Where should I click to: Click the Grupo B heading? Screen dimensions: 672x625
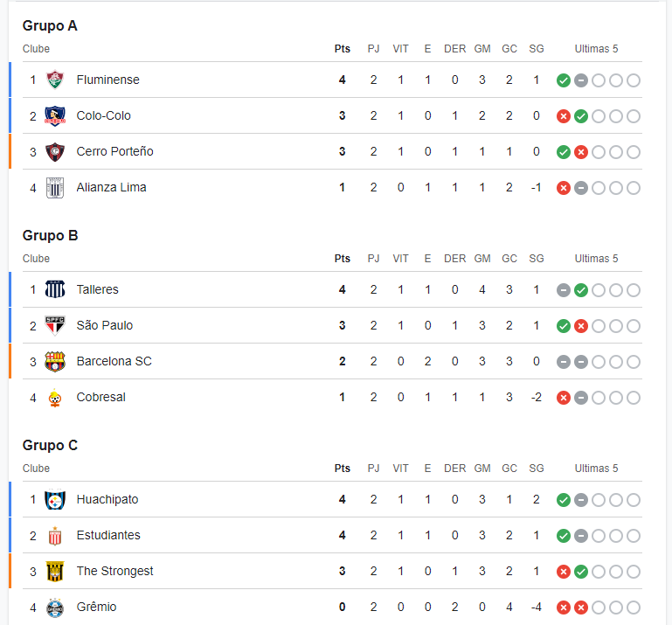pos(50,235)
